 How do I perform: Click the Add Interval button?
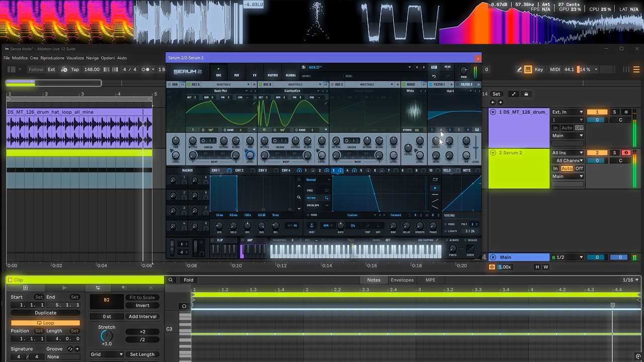pyautogui.click(x=142, y=317)
